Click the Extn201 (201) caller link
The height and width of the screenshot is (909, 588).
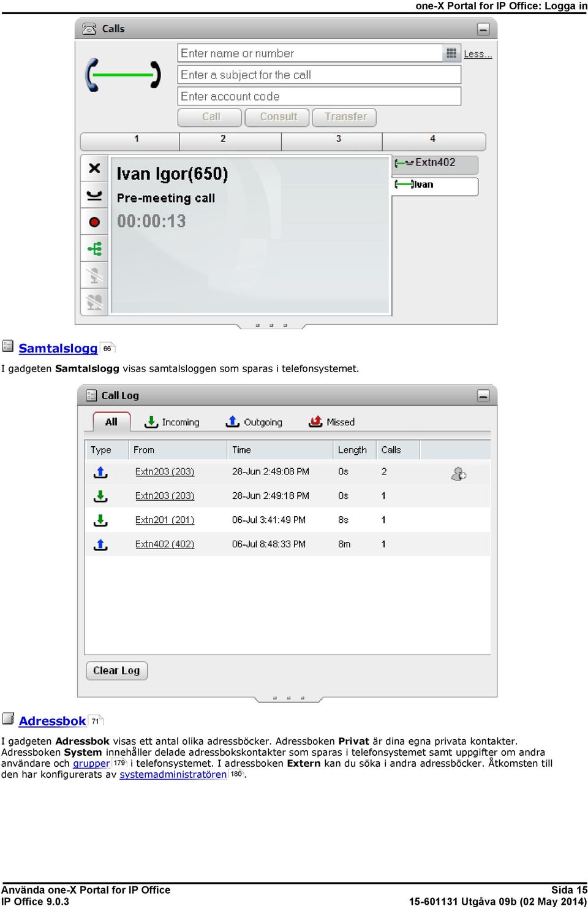(165, 520)
